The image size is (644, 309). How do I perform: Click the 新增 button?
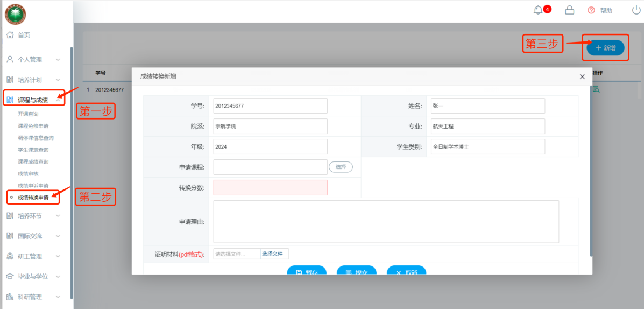[x=605, y=48]
